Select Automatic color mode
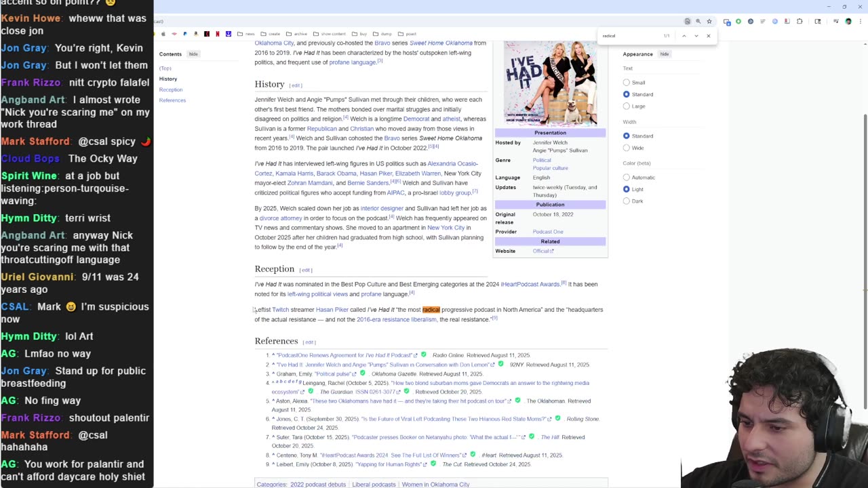Screen dimensions: 868x488 pyautogui.click(x=626, y=178)
